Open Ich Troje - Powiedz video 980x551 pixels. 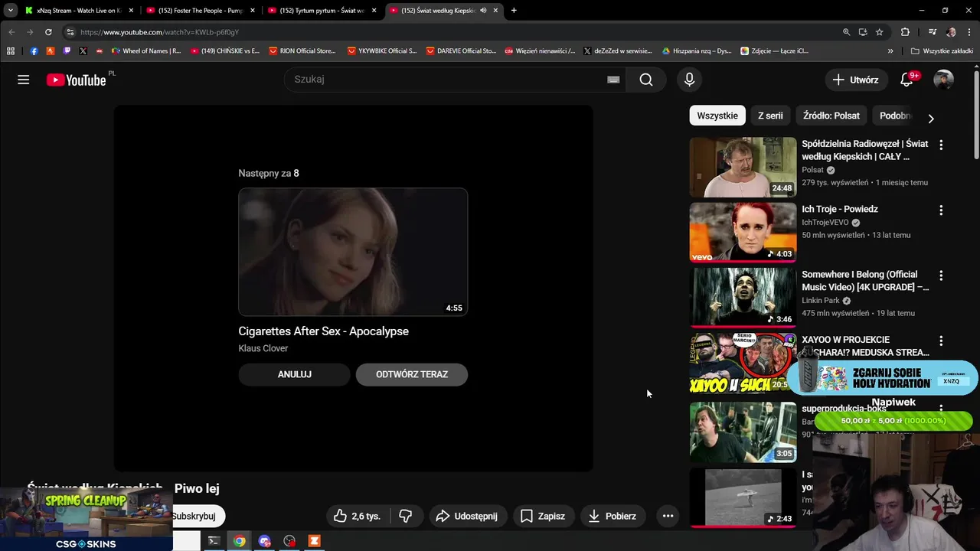pos(743,232)
